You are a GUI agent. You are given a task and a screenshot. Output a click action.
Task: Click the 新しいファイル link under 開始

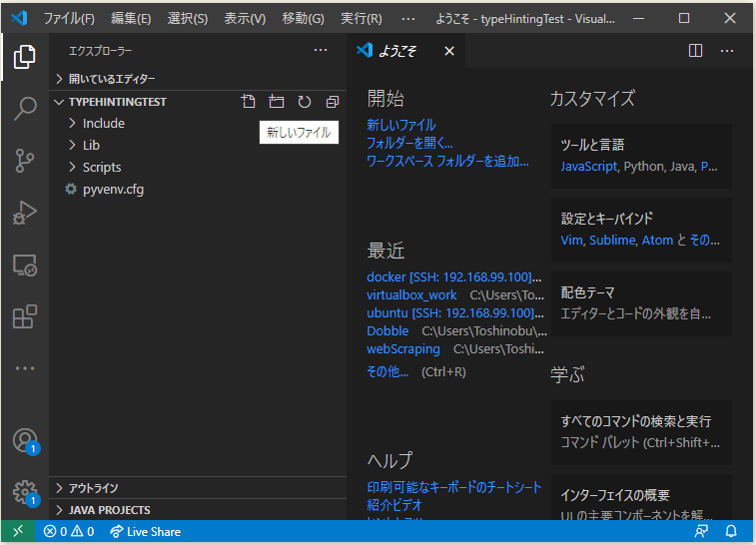coord(401,126)
